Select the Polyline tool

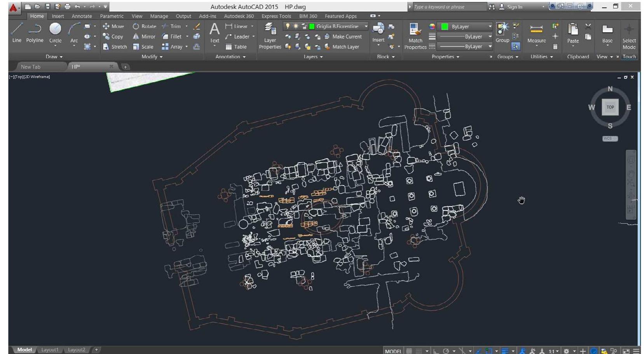pos(35,33)
